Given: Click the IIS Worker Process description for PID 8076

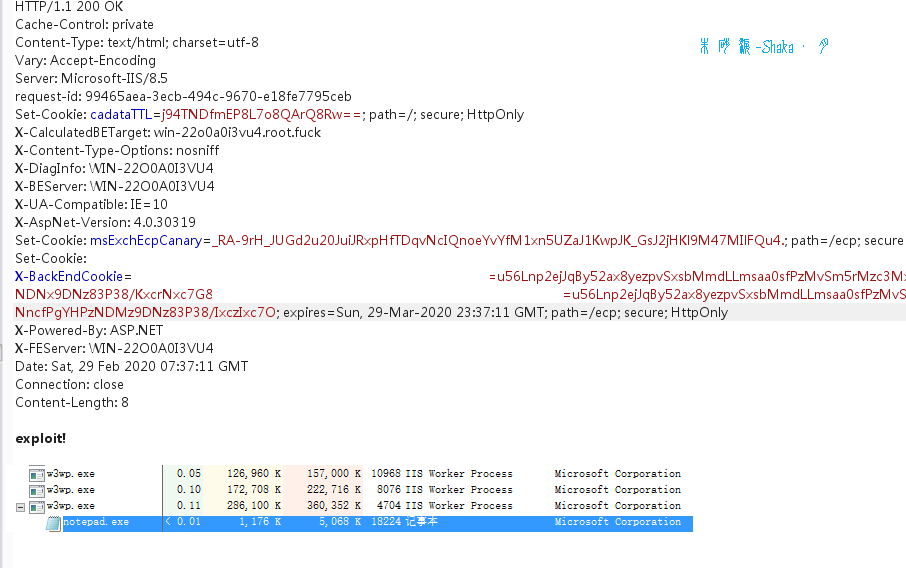Looking at the screenshot, I should [459, 490].
